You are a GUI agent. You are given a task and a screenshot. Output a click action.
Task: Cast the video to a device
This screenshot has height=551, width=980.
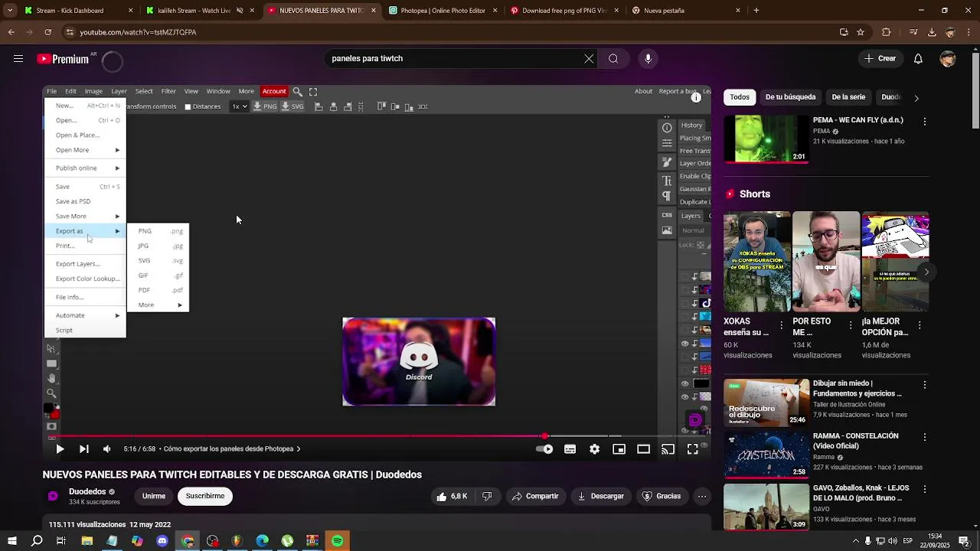pyautogui.click(x=668, y=449)
